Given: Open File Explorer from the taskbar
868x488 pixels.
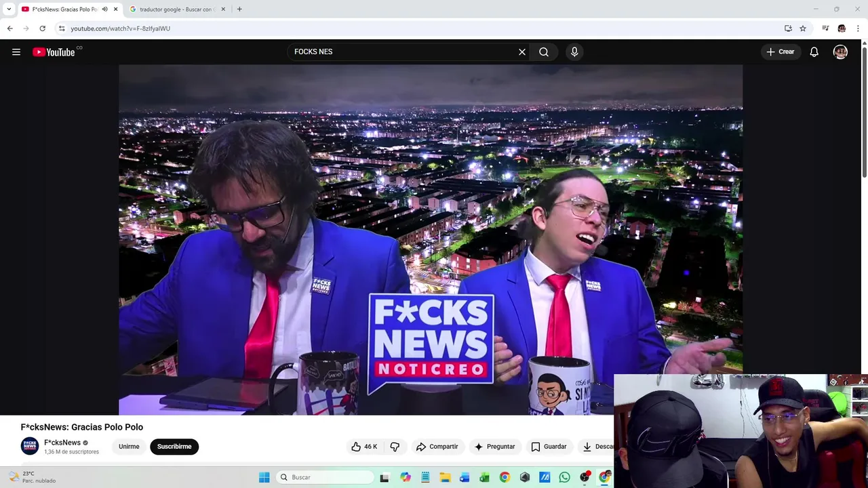Looking at the screenshot, I should click(445, 477).
